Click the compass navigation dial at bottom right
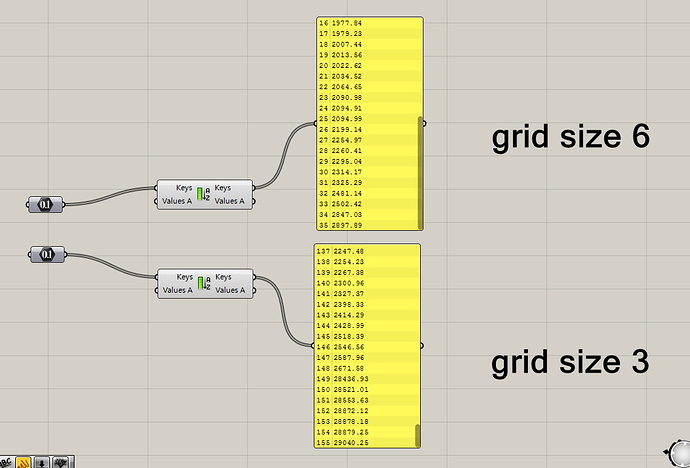 tap(680, 454)
